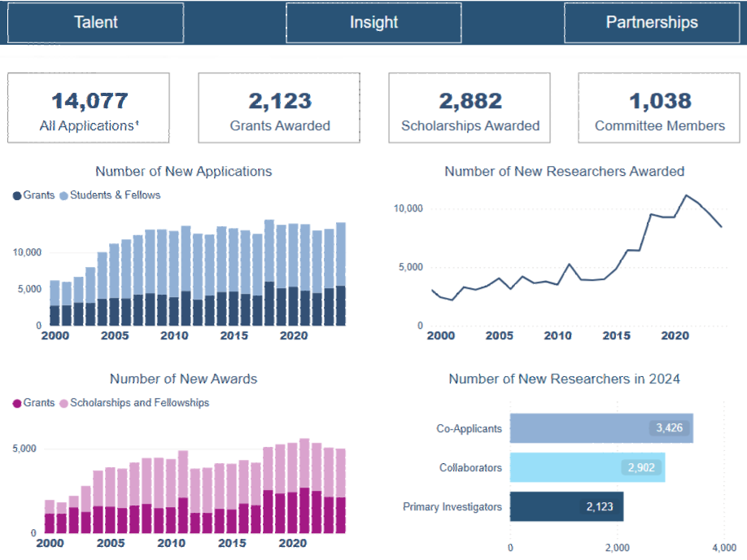Click the 3,426 data label
This screenshot has width=747, height=560.
(671, 428)
